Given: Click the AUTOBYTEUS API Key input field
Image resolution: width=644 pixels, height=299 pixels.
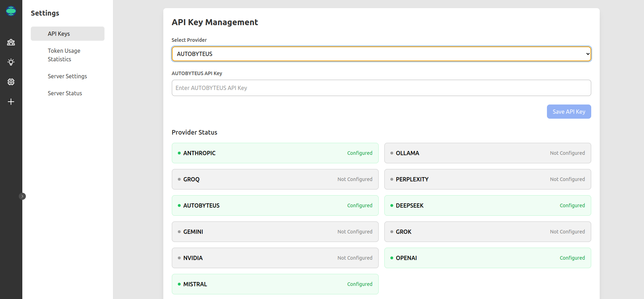Looking at the screenshot, I should (381, 88).
